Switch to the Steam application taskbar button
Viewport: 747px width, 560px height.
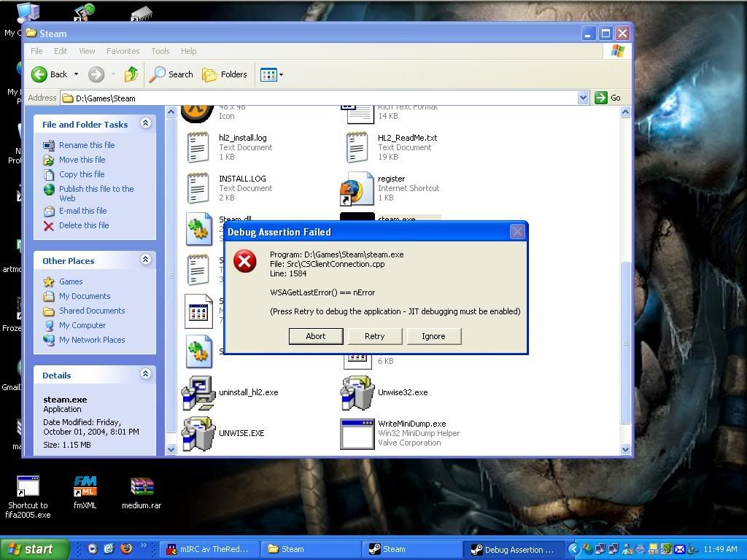pos(411,549)
